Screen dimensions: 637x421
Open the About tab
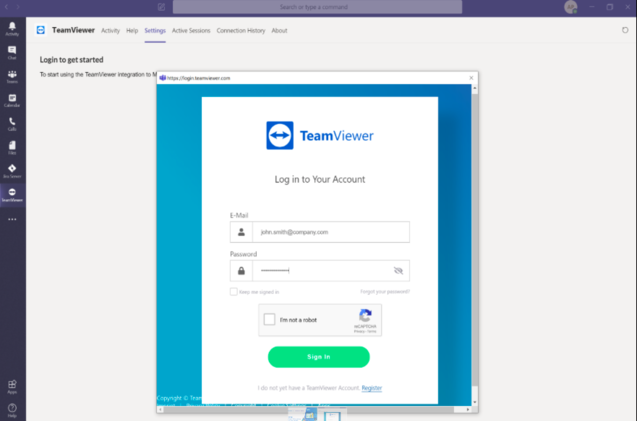pos(280,30)
